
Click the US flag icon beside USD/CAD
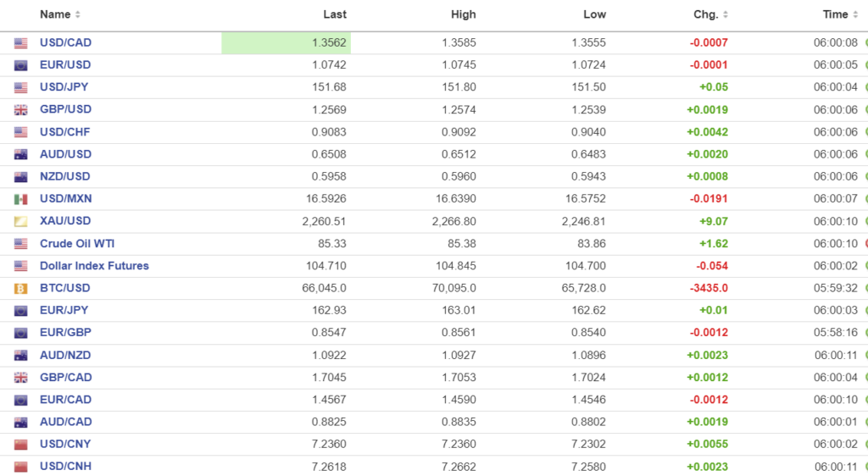21,43
